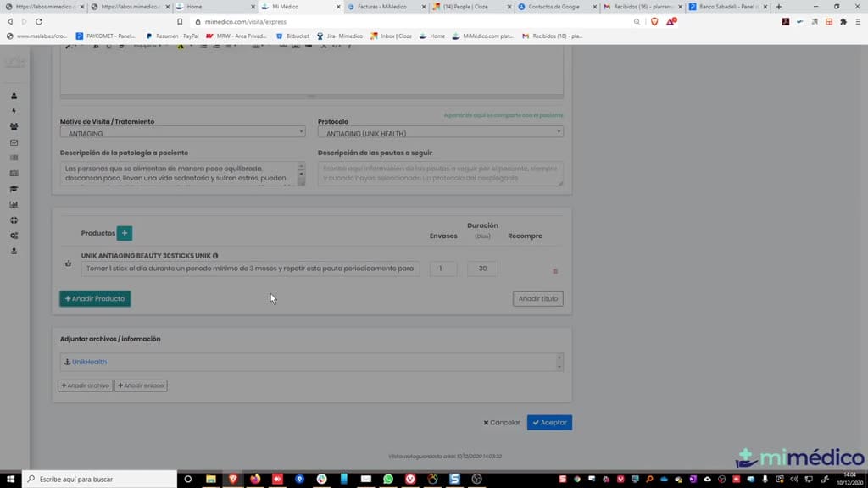Click the Descripción de las pautas a seguir textarea
This screenshot has height=488, width=868.
point(441,173)
